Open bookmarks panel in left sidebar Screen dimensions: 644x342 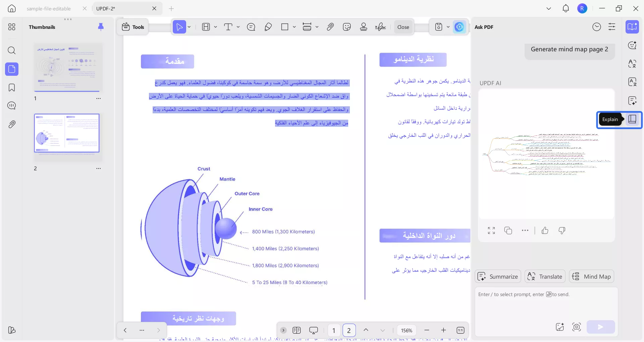click(x=12, y=88)
